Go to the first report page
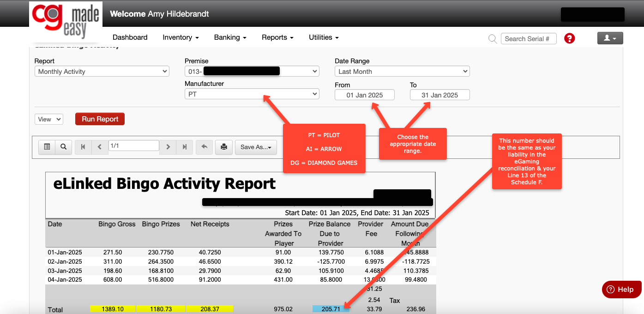 (x=83, y=147)
